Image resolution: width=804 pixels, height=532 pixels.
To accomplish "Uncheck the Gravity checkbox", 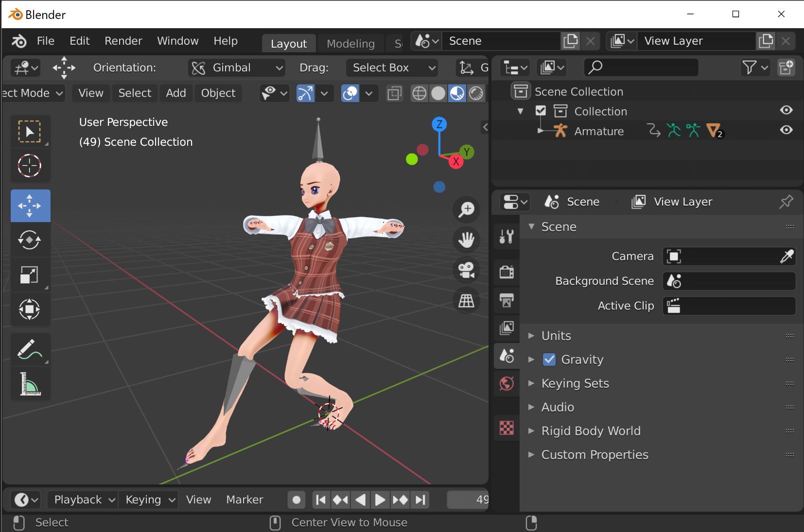I will [549, 360].
